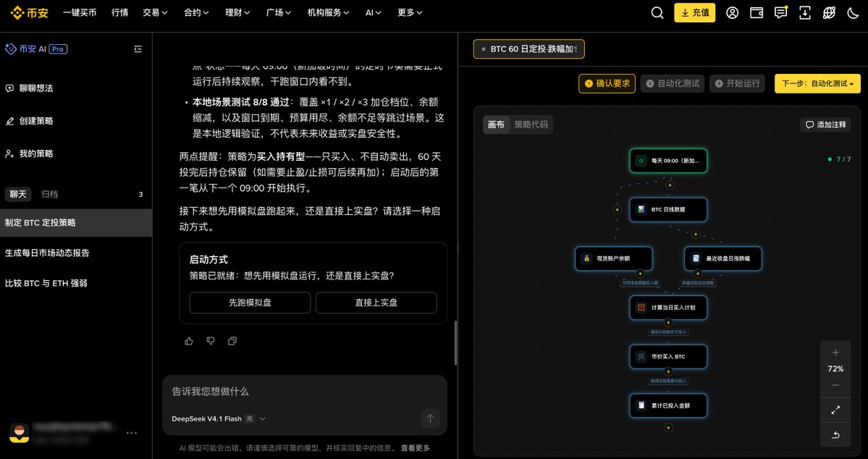Select the 市价买入 BTC node
Image resolution: width=868 pixels, height=459 pixels.
point(668,357)
